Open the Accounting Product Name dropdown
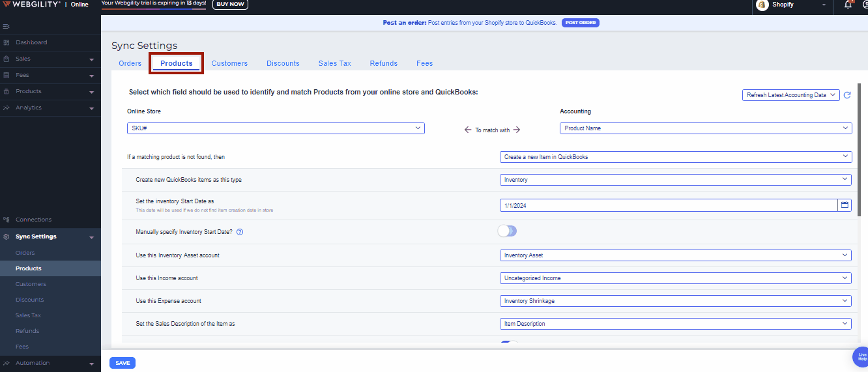The width and height of the screenshot is (868, 372). (705, 128)
